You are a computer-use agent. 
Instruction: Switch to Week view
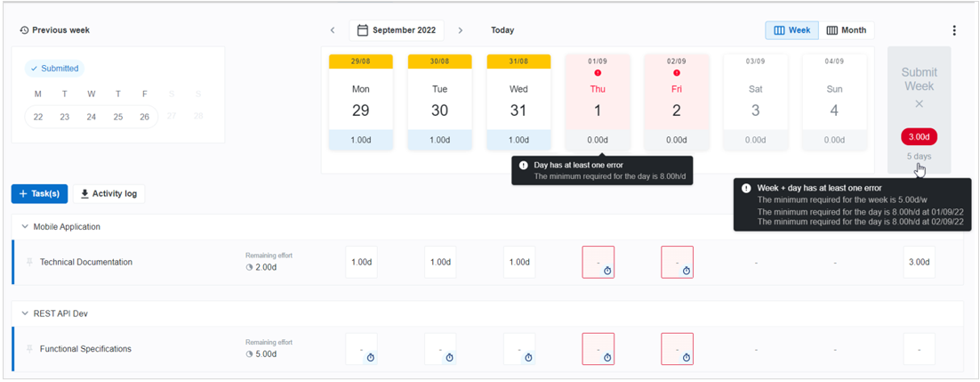(791, 30)
